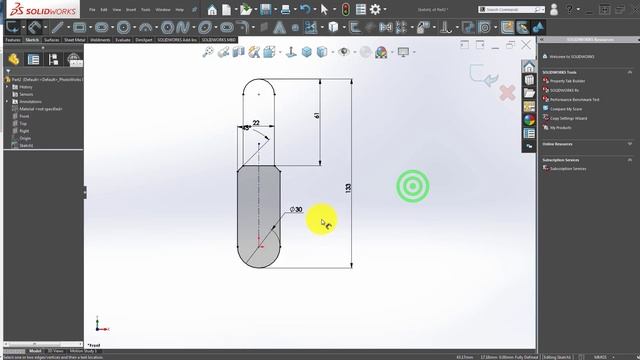Screen dimensions: 640x360
Task: Select the Spline sketch tool
Action: (183, 27)
